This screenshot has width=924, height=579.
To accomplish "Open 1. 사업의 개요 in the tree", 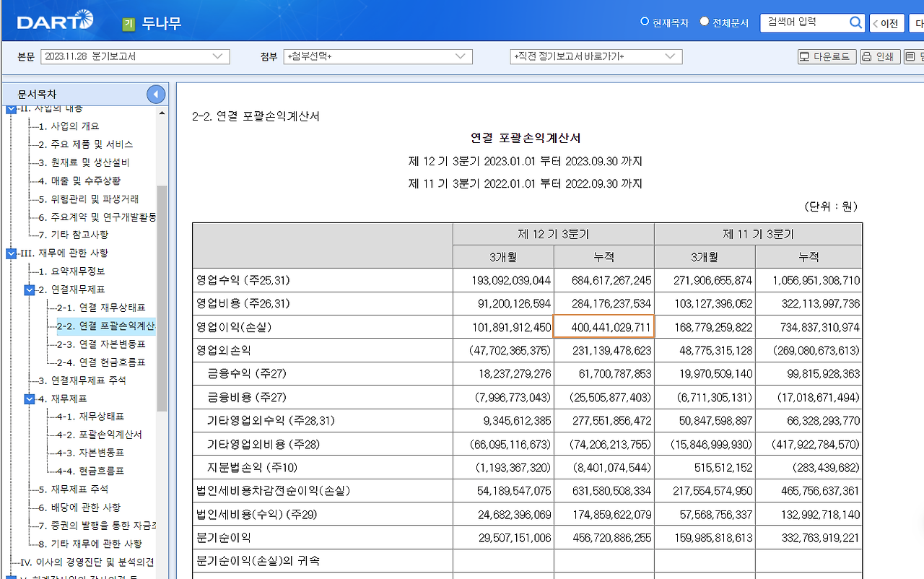I will click(x=69, y=126).
